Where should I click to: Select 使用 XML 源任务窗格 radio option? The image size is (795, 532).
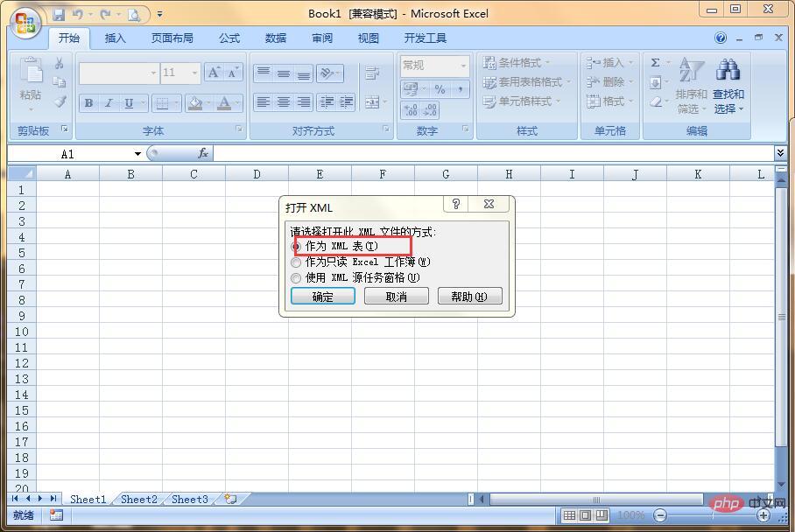(296, 278)
